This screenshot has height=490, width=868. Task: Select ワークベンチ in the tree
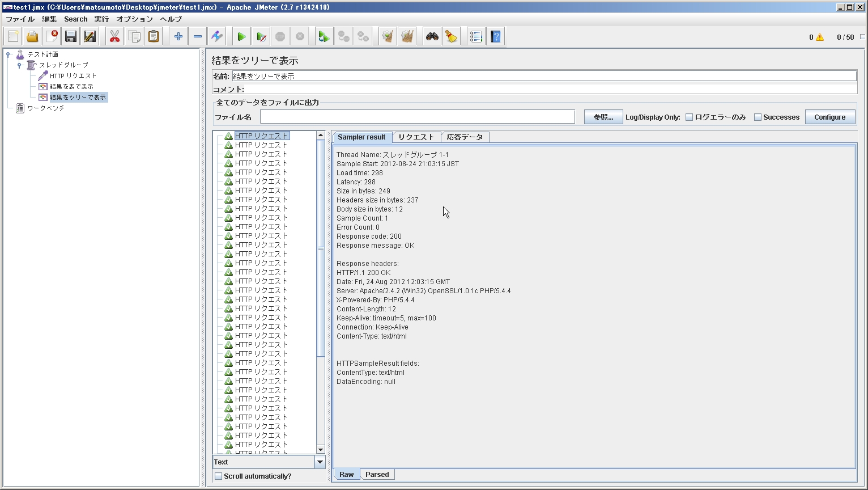click(x=46, y=108)
